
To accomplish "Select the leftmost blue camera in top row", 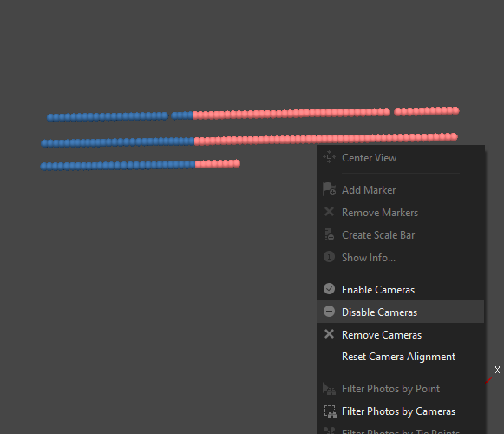I will 50,117.
